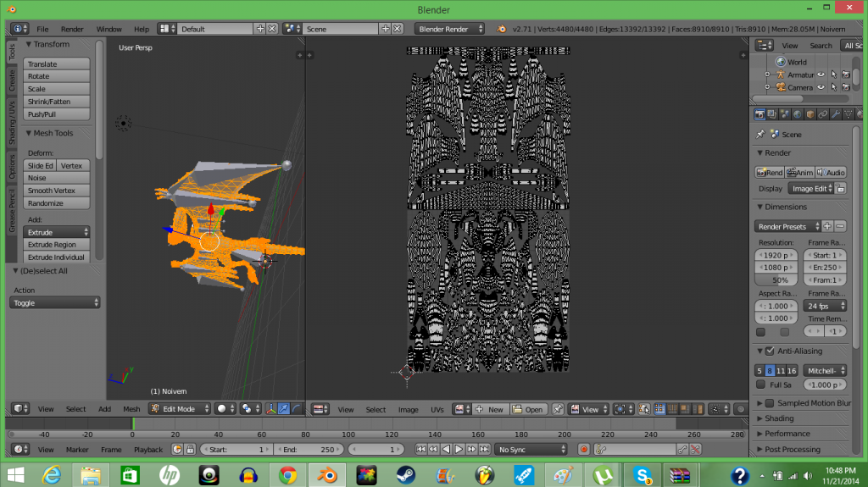The width and height of the screenshot is (868, 487).
Task: Click the resolution percentage 50% slider
Action: click(776, 279)
